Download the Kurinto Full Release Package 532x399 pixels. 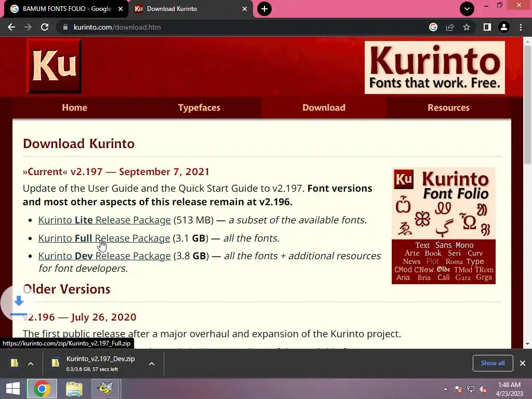(104, 238)
